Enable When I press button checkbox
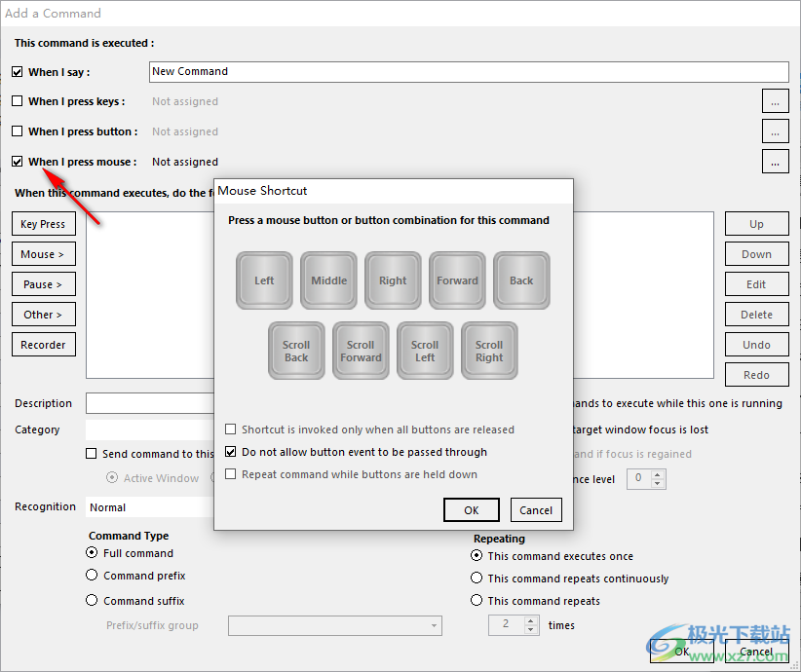The height and width of the screenshot is (672, 801). (x=17, y=131)
